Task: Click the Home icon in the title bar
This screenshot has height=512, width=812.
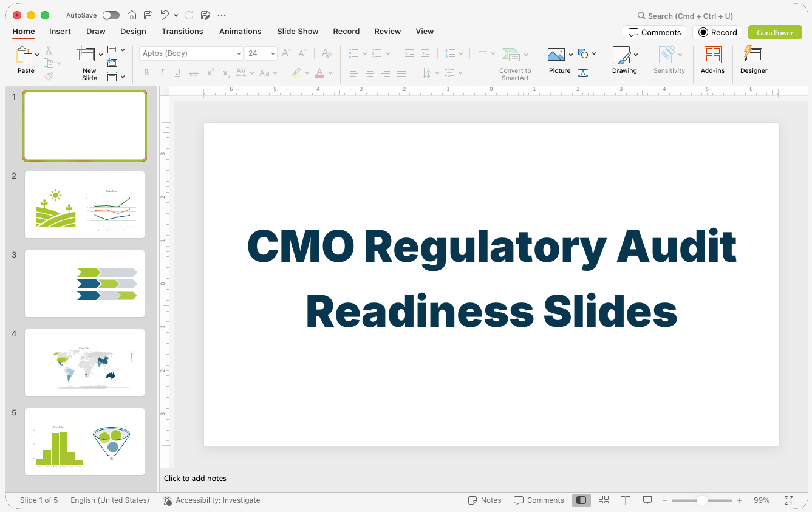Action: click(132, 15)
